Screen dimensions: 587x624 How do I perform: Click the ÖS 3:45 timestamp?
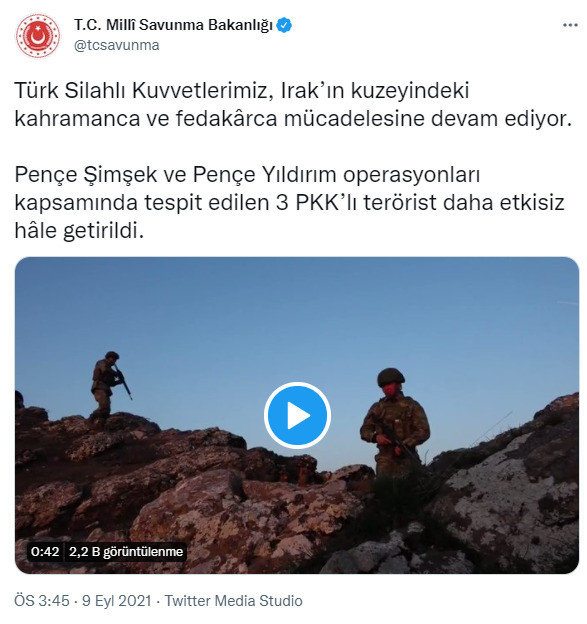(x=42, y=601)
